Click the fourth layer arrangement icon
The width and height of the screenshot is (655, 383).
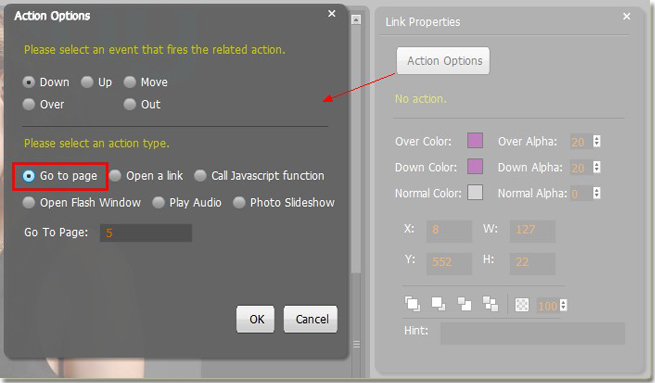(490, 304)
